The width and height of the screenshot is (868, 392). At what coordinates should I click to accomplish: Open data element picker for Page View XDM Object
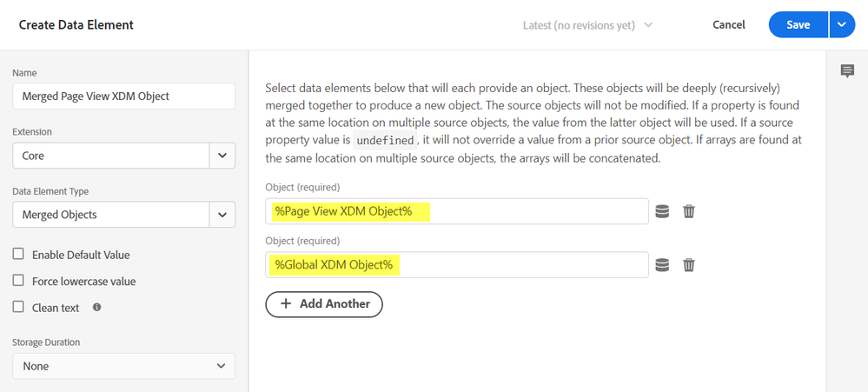click(x=662, y=211)
